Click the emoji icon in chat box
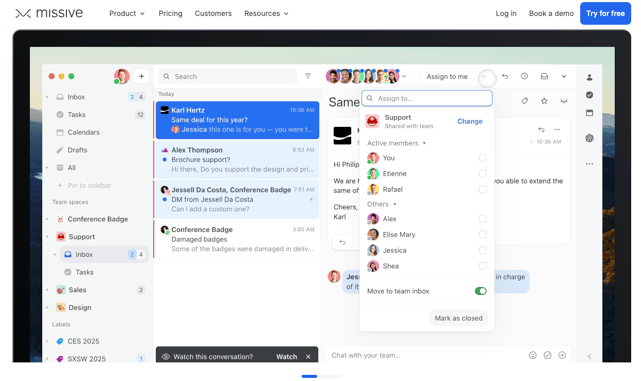 533,355
